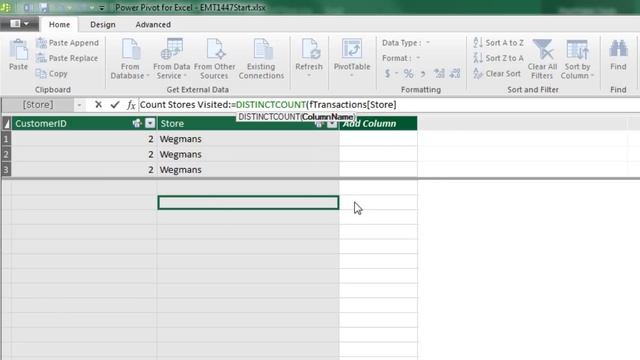
Task: Click Clear All Filters
Action: point(542,59)
